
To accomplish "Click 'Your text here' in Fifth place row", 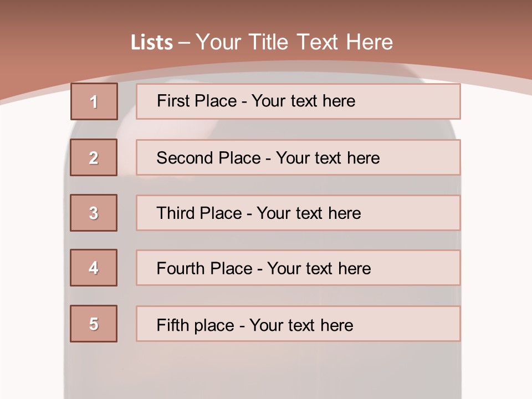I will (301, 325).
